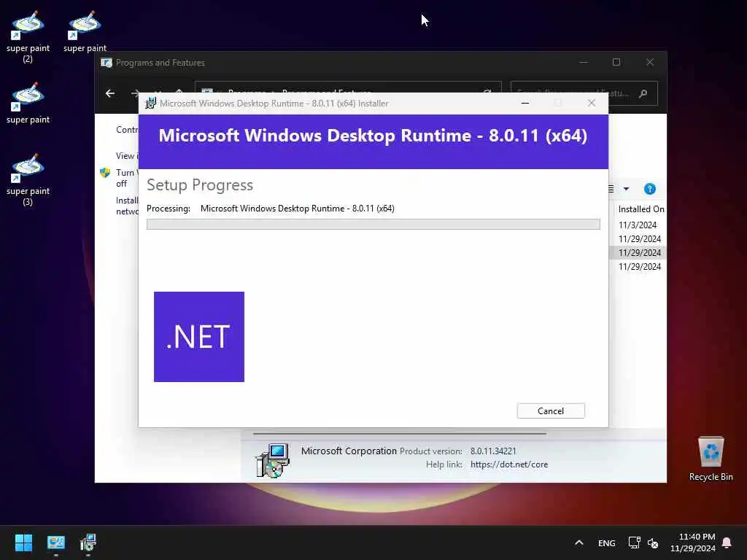Close the Desktop Runtime installer window
The width and height of the screenshot is (747, 560).
(x=591, y=103)
